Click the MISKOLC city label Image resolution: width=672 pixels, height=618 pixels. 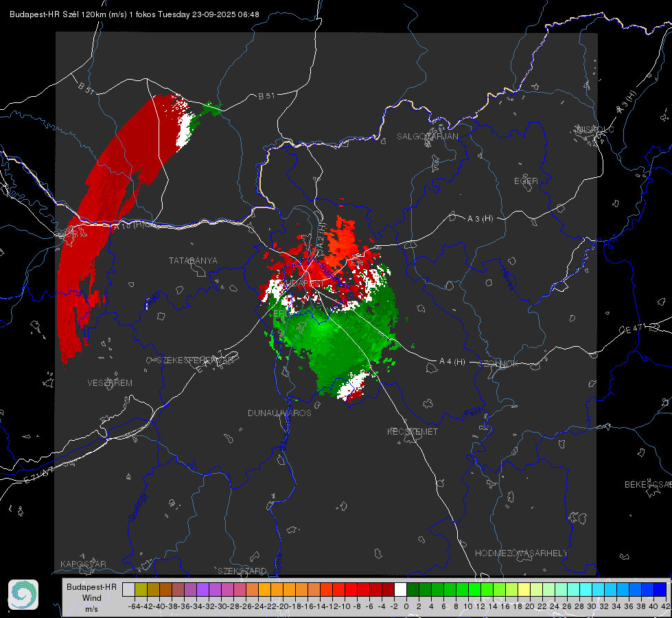[595, 129]
